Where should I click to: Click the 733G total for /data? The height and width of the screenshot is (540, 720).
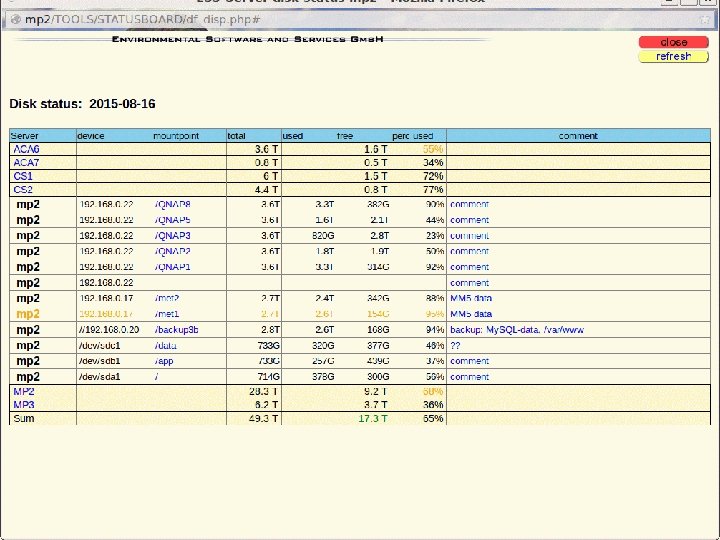(269, 345)
